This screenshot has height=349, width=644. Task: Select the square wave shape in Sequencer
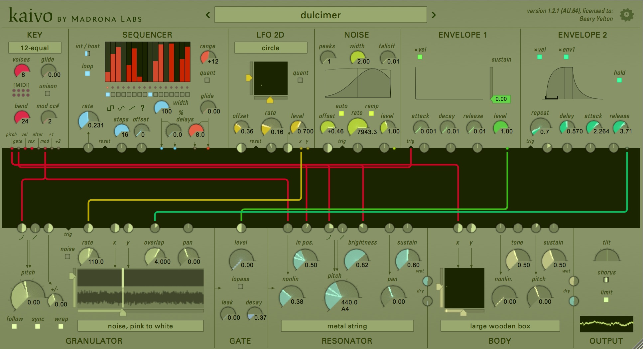[111, 108]
